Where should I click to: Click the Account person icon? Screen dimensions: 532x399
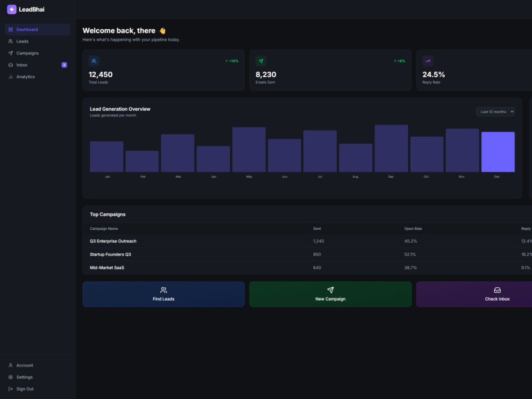[11, 365]
